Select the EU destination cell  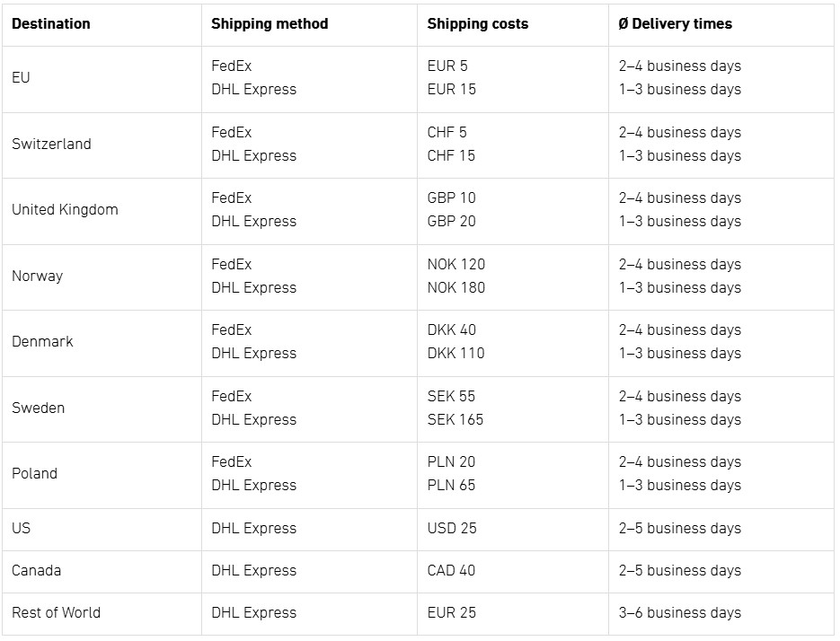pyautogui.click(x=21, y=77)
